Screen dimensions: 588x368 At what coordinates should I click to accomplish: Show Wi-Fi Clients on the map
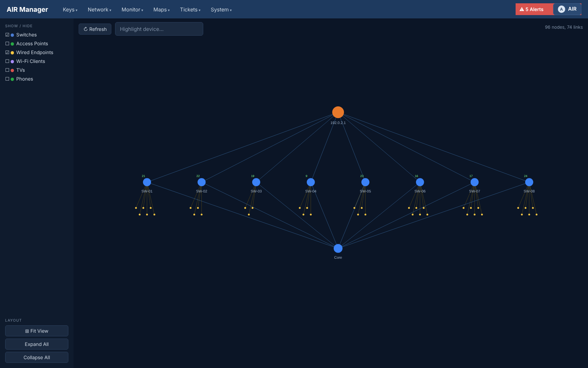(x=7, y=61)
